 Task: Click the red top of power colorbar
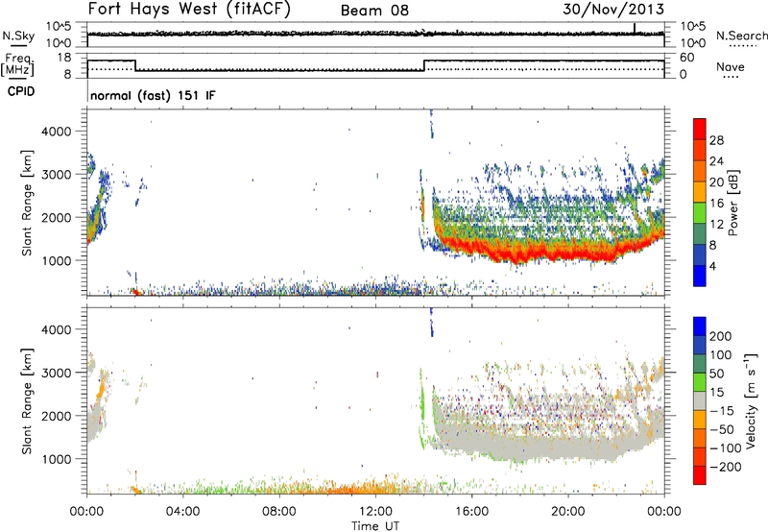700,129
